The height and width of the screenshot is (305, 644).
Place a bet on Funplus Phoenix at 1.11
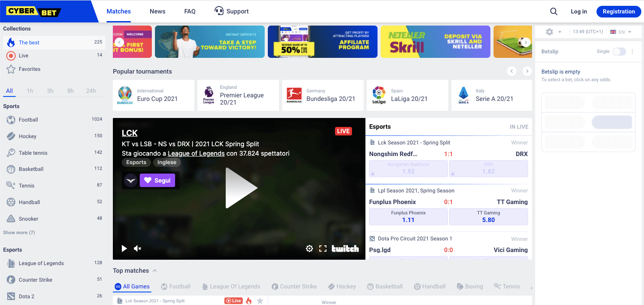(x=408, y=216)
